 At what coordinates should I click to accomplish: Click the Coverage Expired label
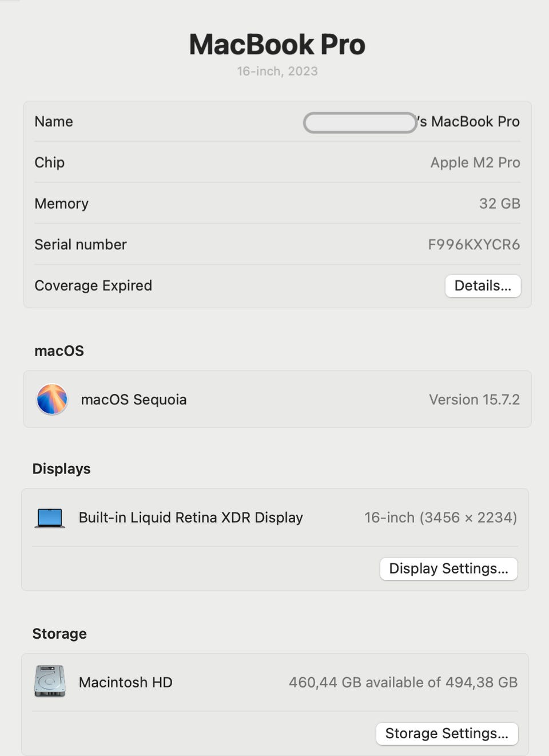coord(93,285)
